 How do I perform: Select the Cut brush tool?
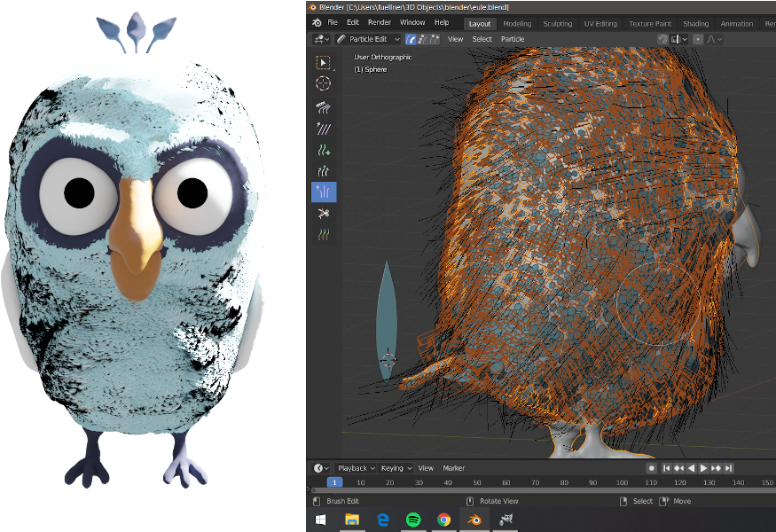323,214
